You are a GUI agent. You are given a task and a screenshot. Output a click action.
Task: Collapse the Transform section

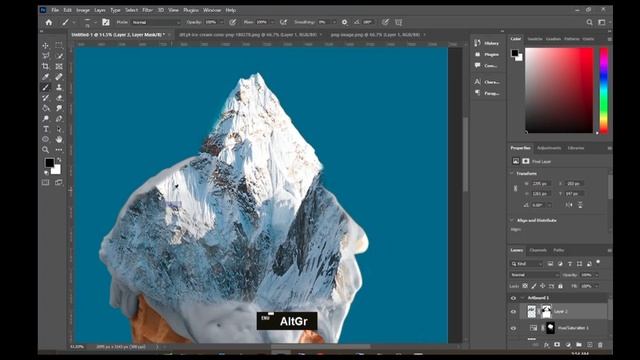[x=512, y=173]
